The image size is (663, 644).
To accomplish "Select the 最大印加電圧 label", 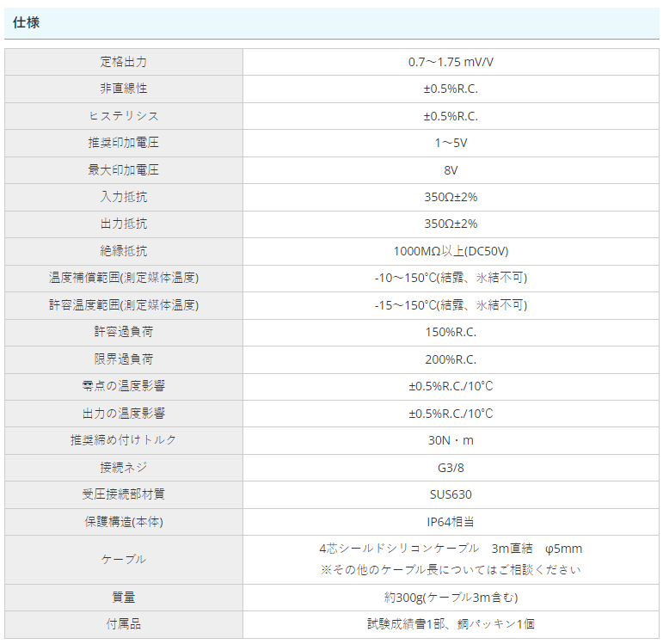I will coord(124,170).
